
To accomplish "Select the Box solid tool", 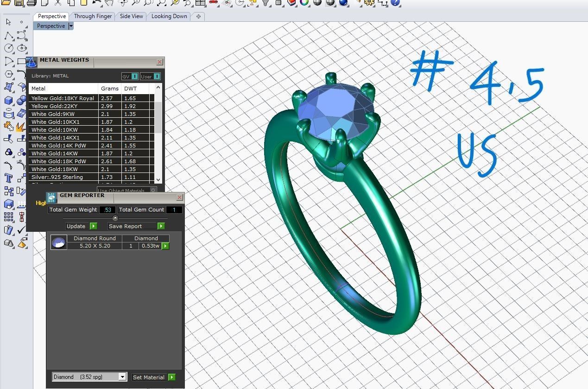I will (8, 100).
